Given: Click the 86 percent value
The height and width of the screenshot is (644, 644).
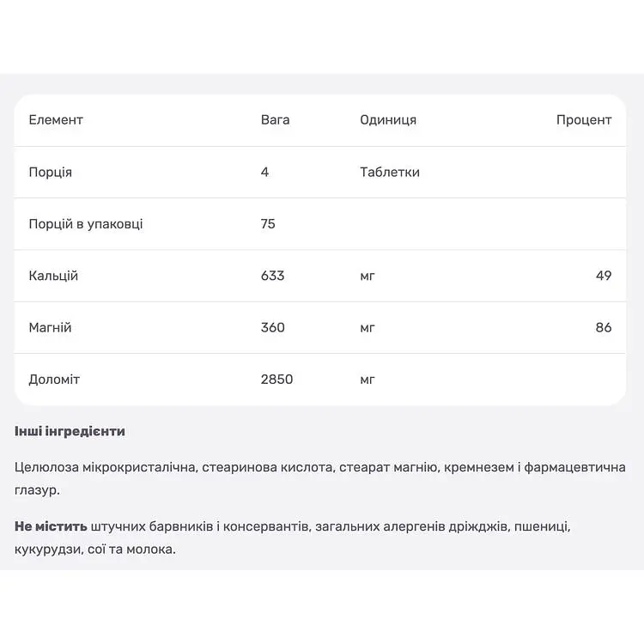Looking at the screenshot, I should [604, 327].
